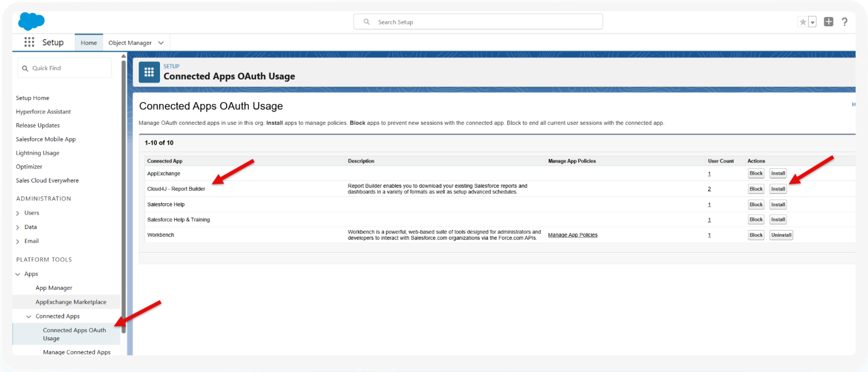Click the favorites star icon

click(803, 22)
